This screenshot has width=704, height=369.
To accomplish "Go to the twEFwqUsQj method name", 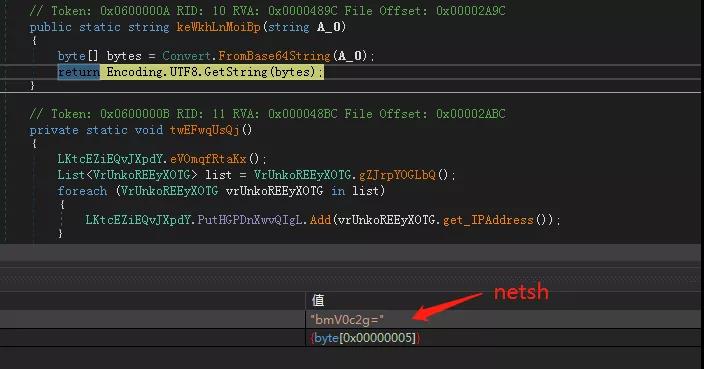I will point(205,130).
